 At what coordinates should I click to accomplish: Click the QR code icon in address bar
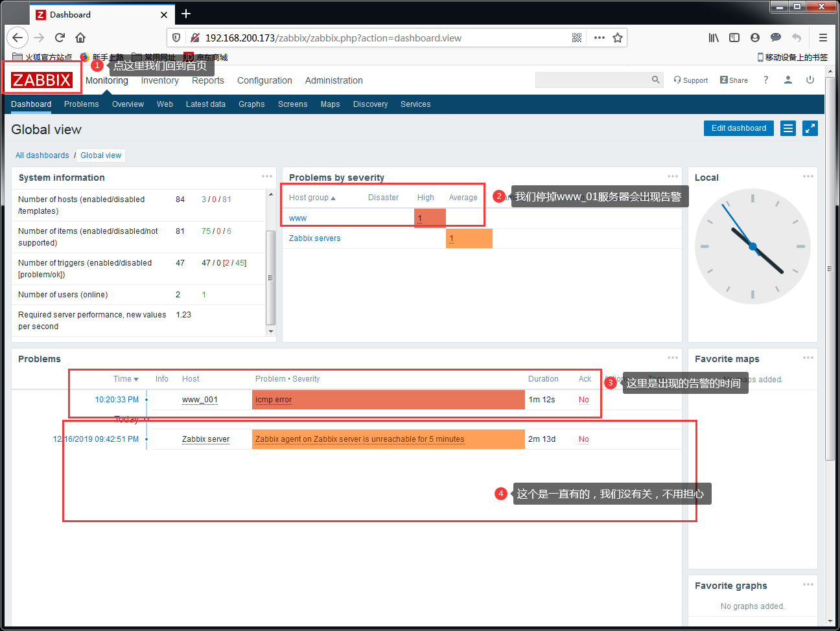click(577, 38)
